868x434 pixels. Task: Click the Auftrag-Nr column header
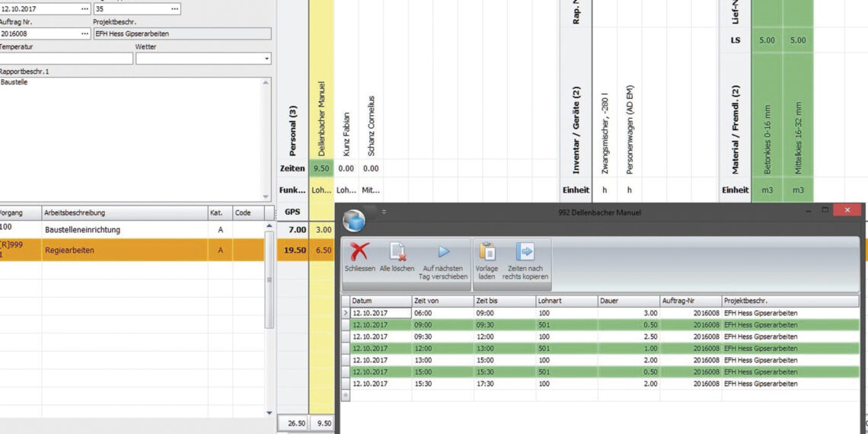click(691, 302)
